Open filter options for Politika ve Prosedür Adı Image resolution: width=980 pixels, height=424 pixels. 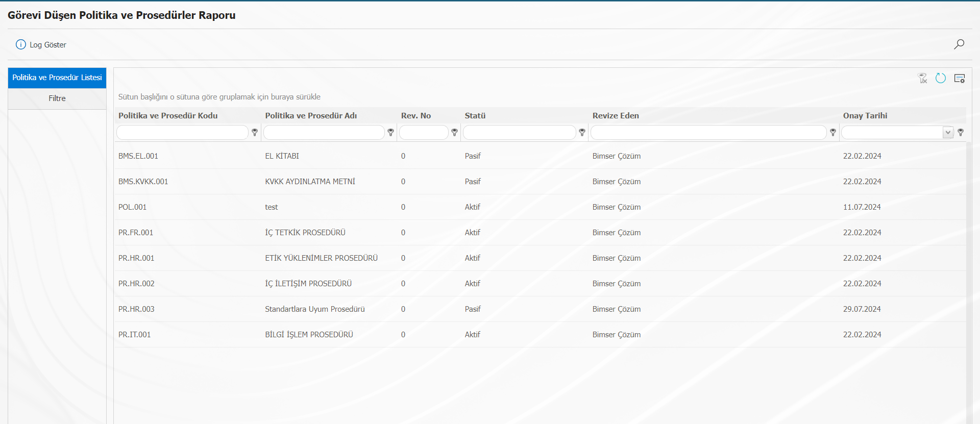(390, 133)
